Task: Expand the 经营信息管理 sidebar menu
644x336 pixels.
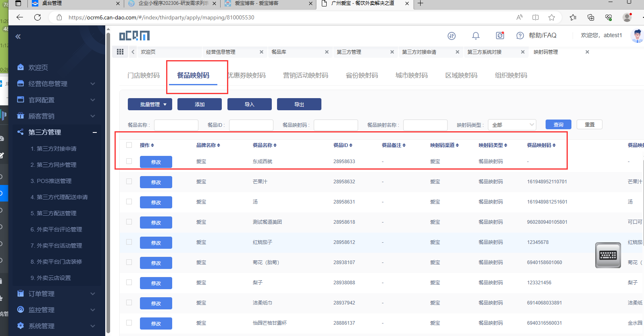Action: coord(56,84)
